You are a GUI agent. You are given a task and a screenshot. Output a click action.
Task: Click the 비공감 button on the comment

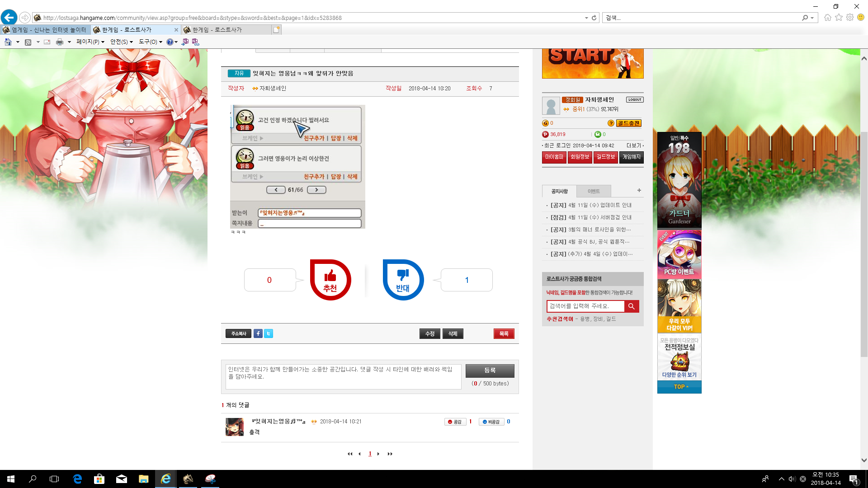(x=491, y=422)
